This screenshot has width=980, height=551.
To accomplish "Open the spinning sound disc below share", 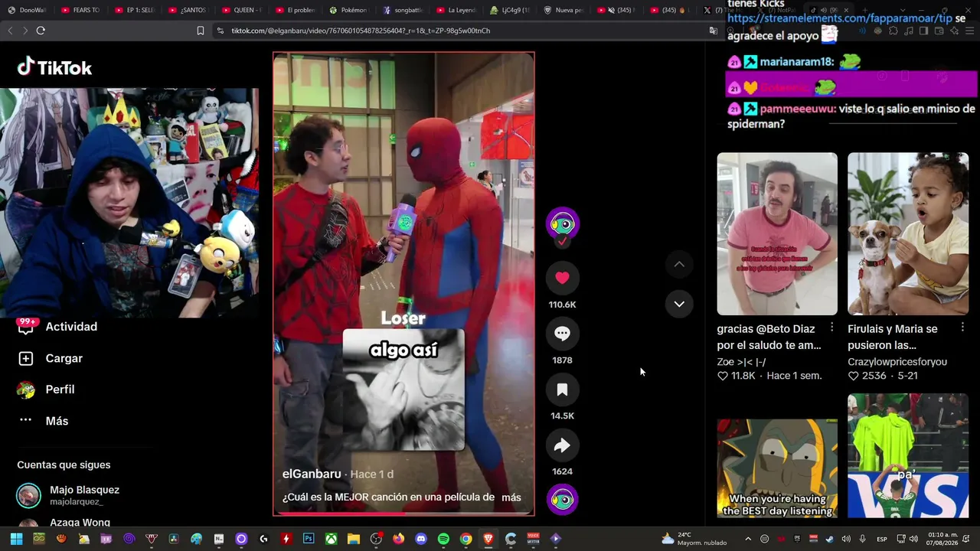I will [562, 500].
